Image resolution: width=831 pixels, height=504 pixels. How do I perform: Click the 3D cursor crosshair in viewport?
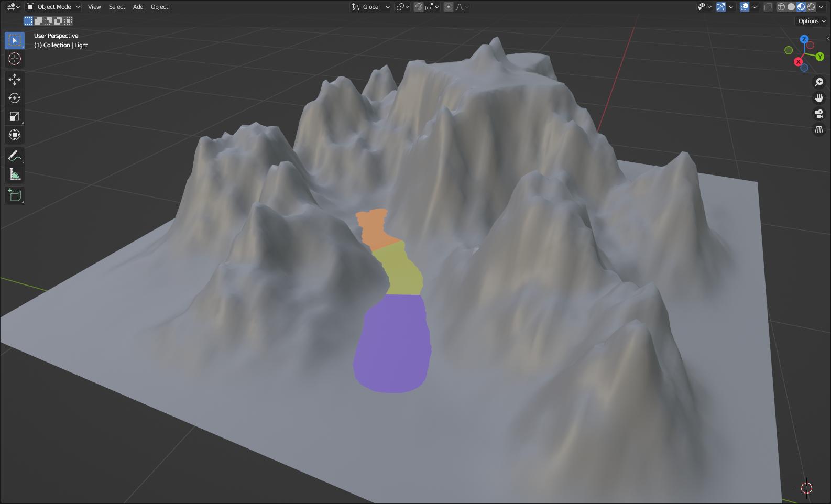(806, 488)
